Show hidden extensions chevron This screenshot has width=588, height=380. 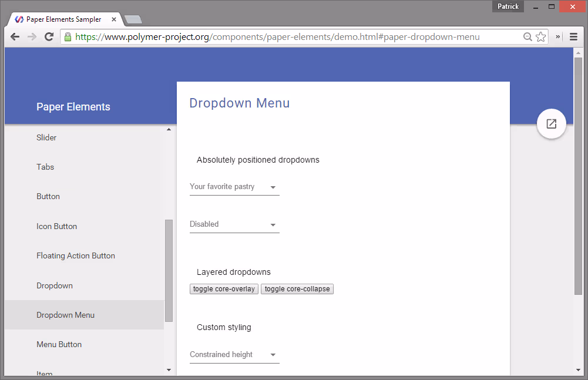tap(557, 37)
